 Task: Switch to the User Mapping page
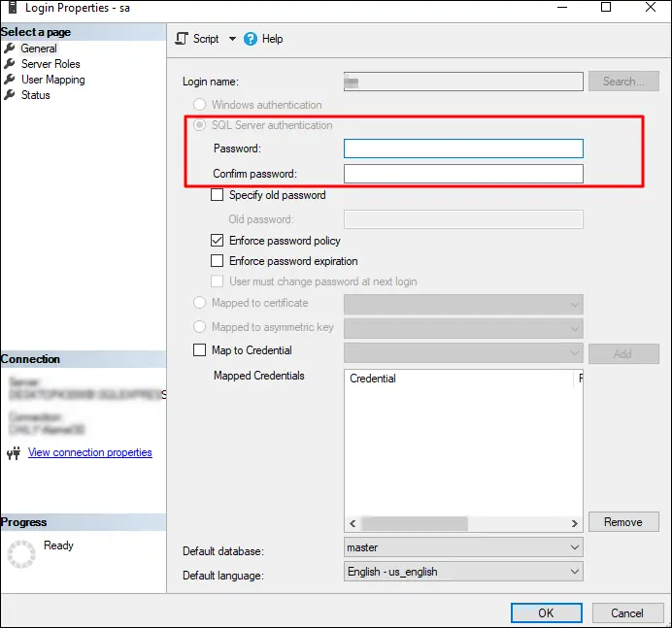click(x=53, y=80)
